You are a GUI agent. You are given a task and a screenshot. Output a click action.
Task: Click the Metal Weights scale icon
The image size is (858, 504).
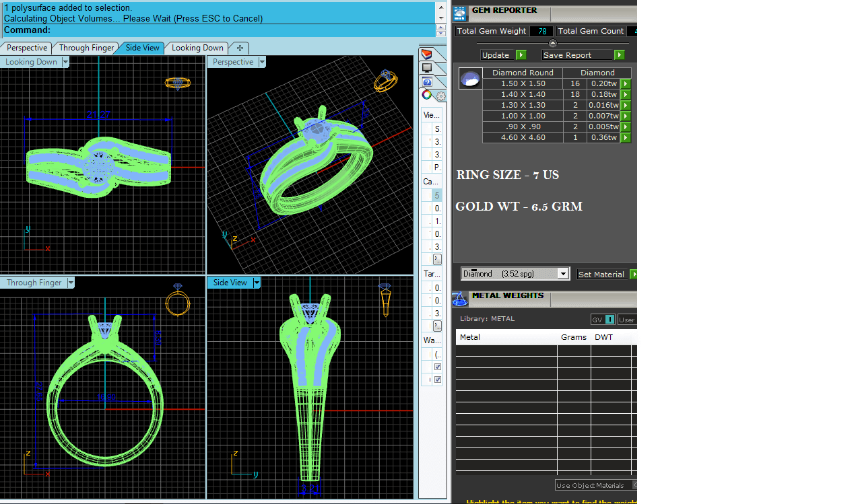[460, 299]
